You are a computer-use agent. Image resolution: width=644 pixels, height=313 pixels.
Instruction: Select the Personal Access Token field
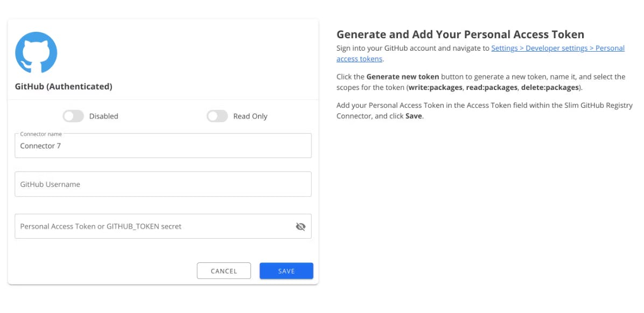coord(153,227)
